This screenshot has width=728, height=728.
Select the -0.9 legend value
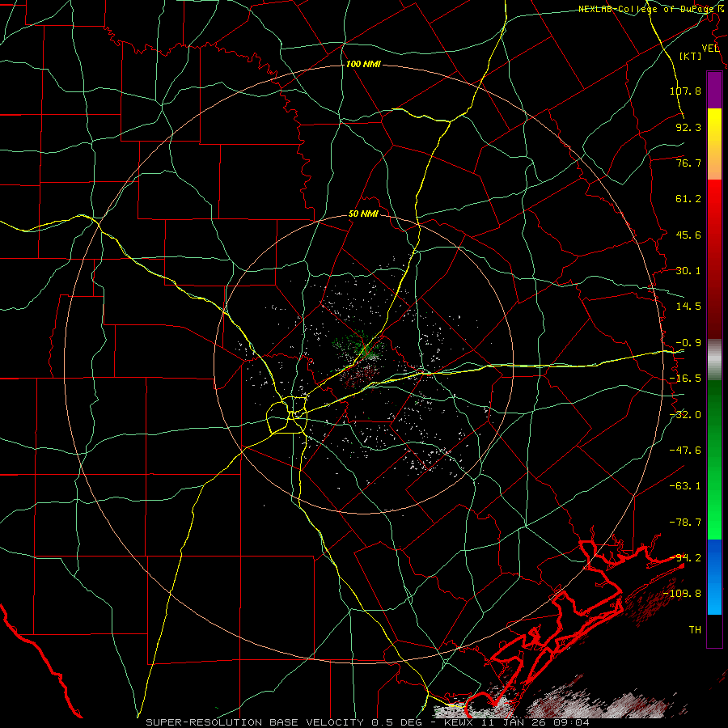688,343
